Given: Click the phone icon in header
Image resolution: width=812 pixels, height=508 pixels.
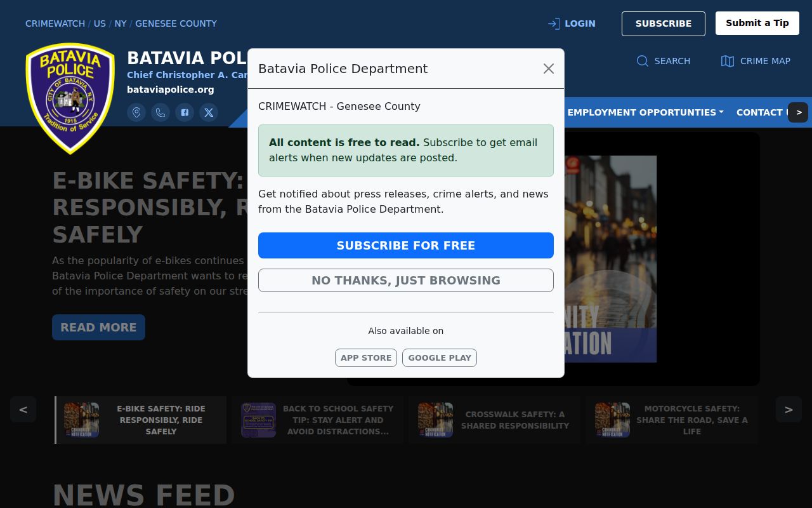Looking at the screenshot, I should click(x=160, y=112).
